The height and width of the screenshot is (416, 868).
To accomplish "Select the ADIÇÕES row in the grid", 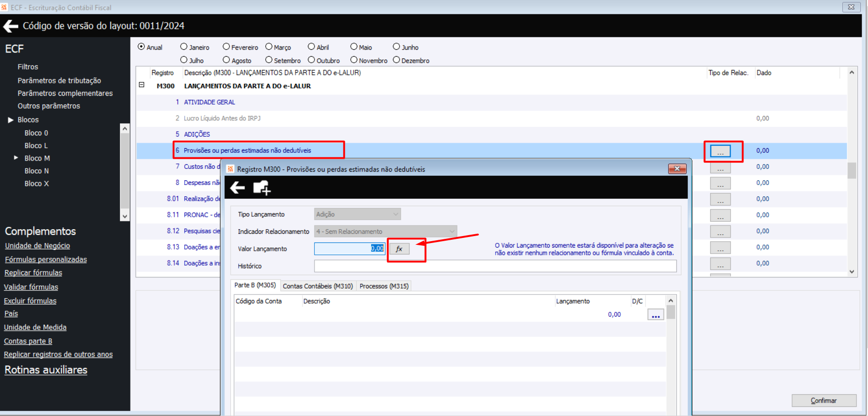I will coord(491,134).
